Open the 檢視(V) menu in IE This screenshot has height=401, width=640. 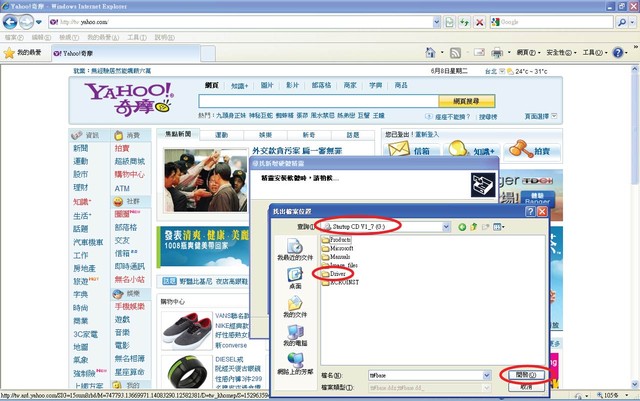[69, 38]
